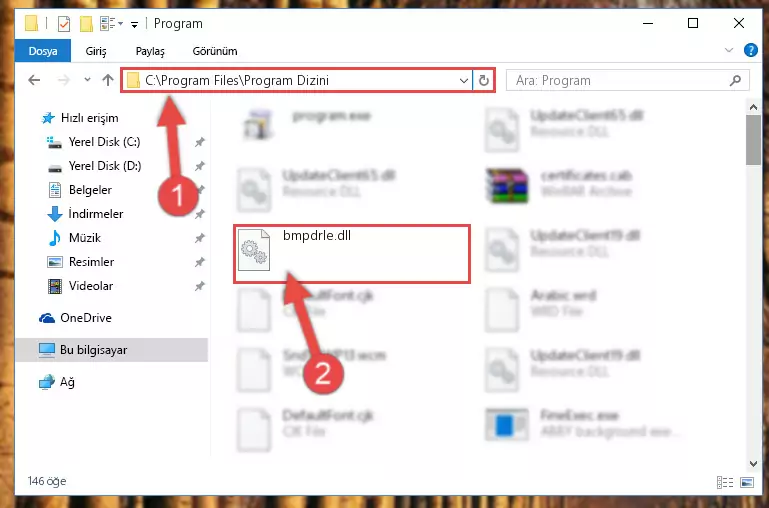Click the properties checkmark quick access icon
The image size is (769, 508).
point(64,24)
